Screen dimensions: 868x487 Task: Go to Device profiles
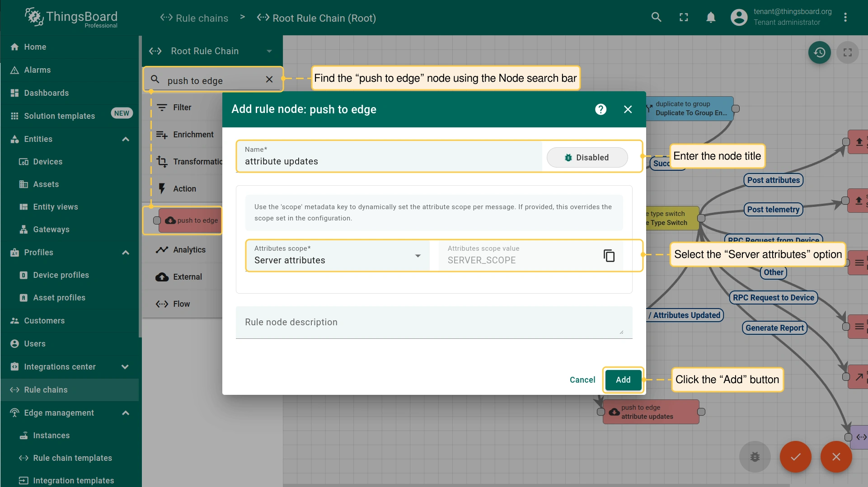tap(61, 275)
